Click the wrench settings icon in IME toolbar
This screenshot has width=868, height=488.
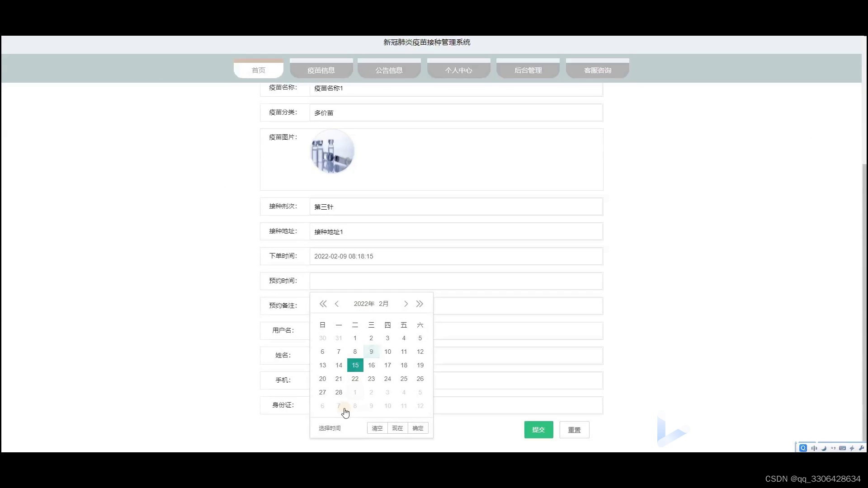pyautogui.click(x=861, y=448)
